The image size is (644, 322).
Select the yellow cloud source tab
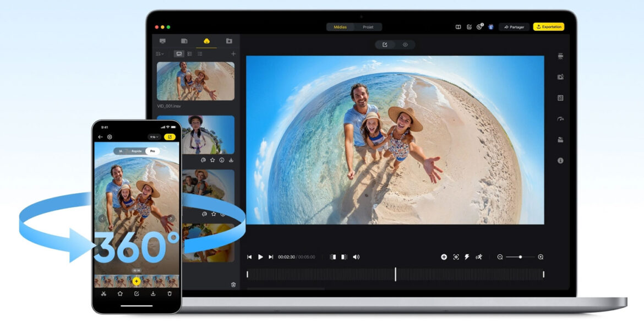pyautogui.click(x=206, y=41)
